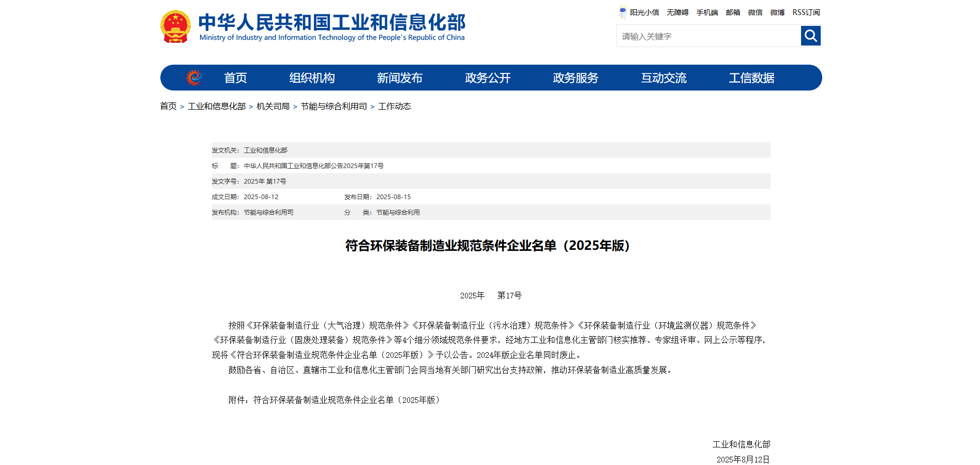Open the 首页 navigation menu item
Viewport: 980px width, 465px height.
pos(235,78)
